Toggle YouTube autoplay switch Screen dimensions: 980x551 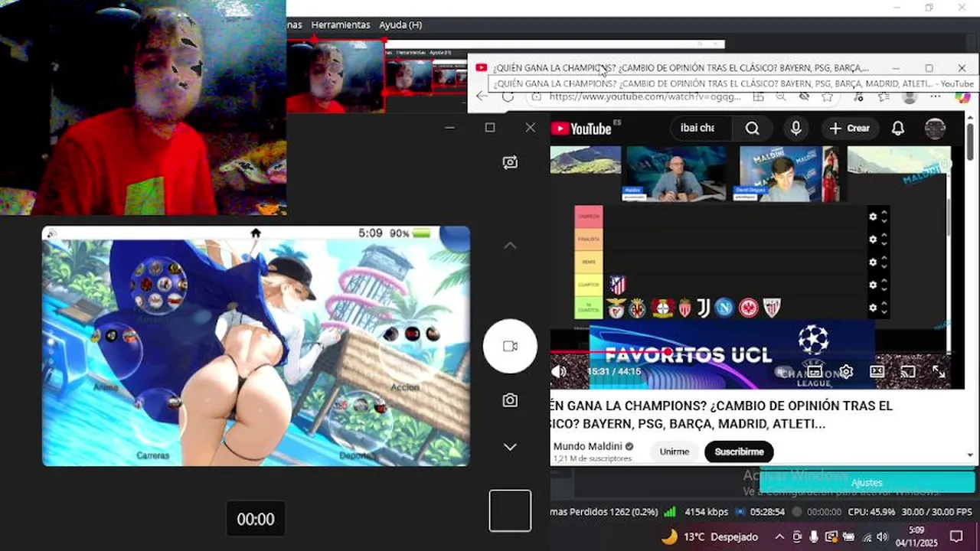click(x=784, y=372)
